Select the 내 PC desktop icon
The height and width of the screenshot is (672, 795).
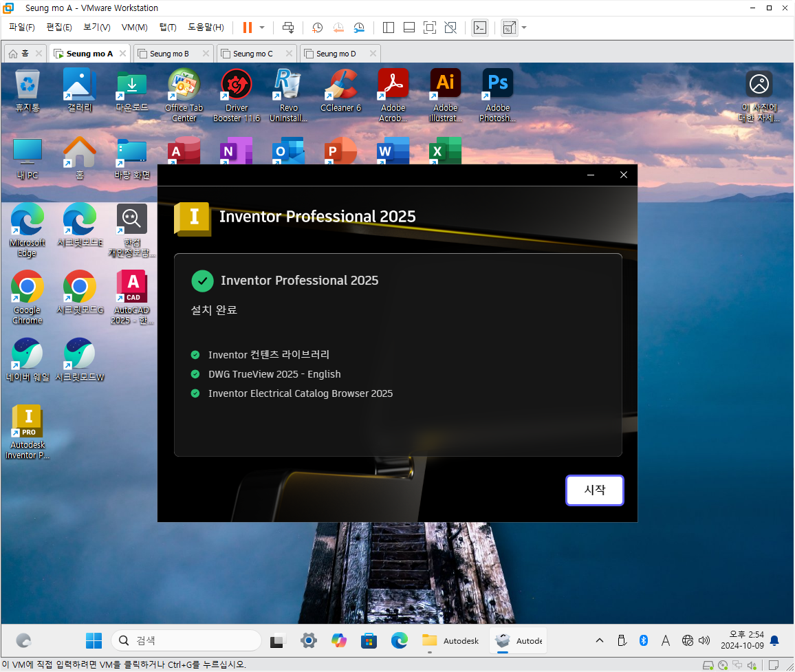point(28,158)
